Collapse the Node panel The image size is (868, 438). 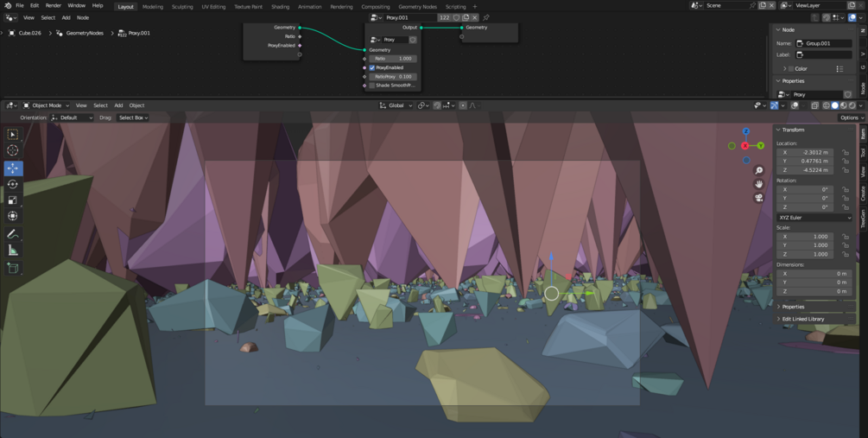point(778,30)
